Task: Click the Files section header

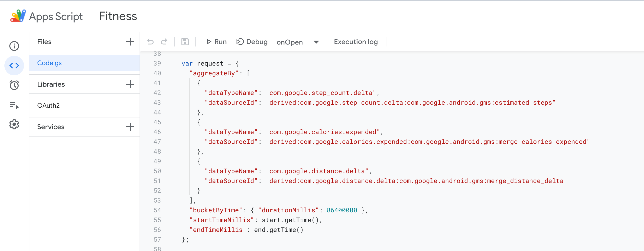Action: click(x=44, y=42)
